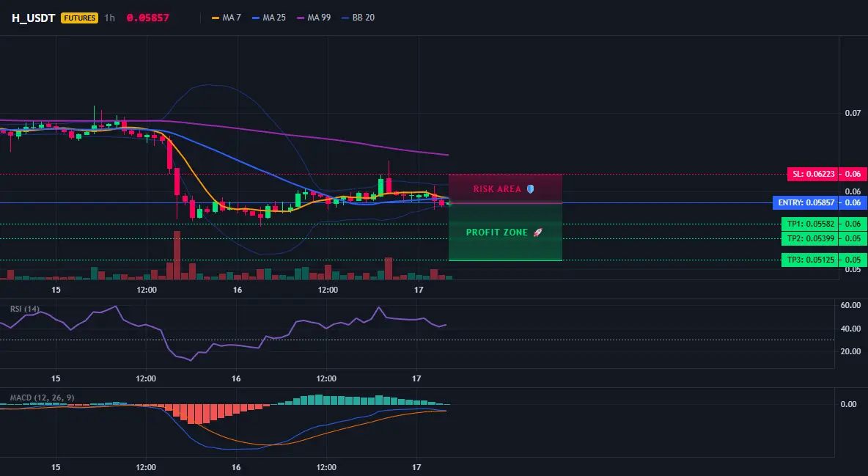Click the rocket icon in Profit Zone
The width and height of the screenshot is (868, 476).
point(537,232)
